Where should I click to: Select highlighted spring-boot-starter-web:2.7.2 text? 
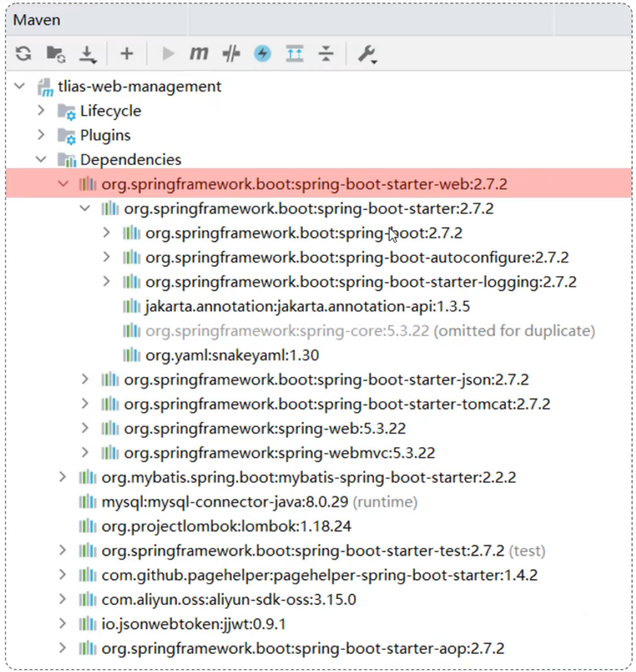pyautogui.click(x=305, y=184)
